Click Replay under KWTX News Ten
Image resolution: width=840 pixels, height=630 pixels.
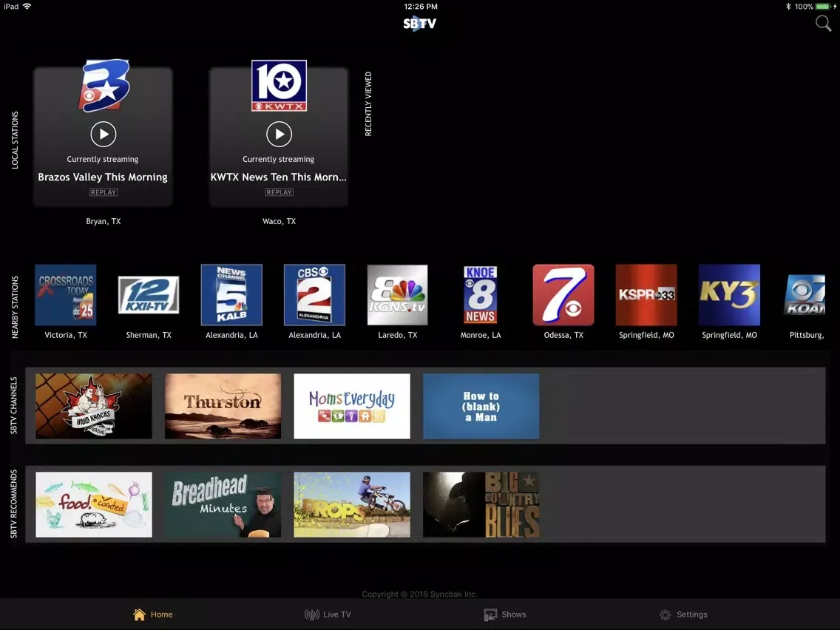(x=279, y=192)
